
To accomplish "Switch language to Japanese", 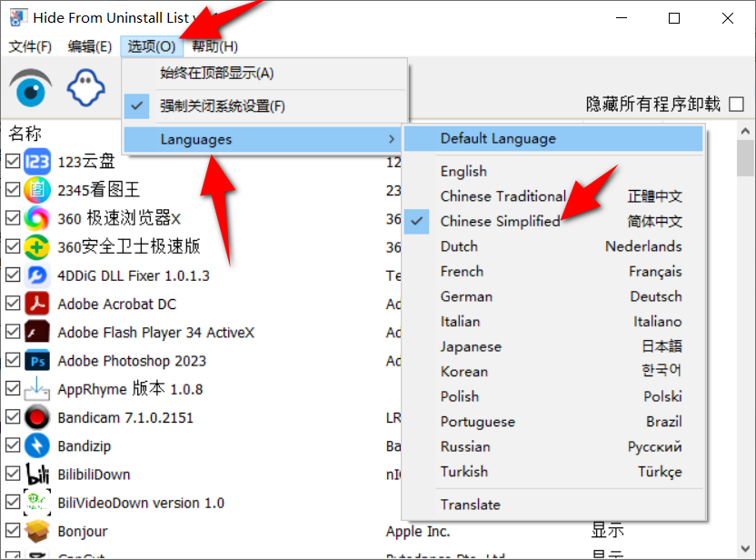I will (x=553, y=346).
